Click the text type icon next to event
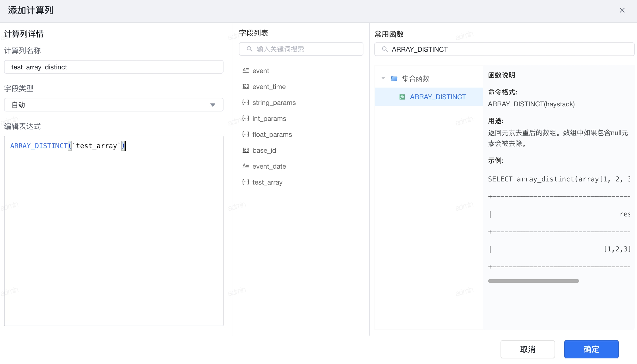 coord(246,70)
